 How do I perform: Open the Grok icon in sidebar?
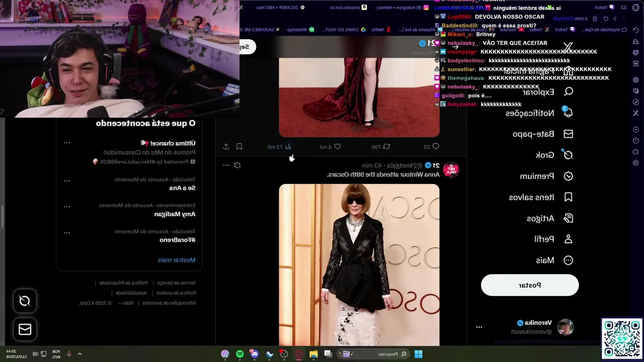pos(568,155)
